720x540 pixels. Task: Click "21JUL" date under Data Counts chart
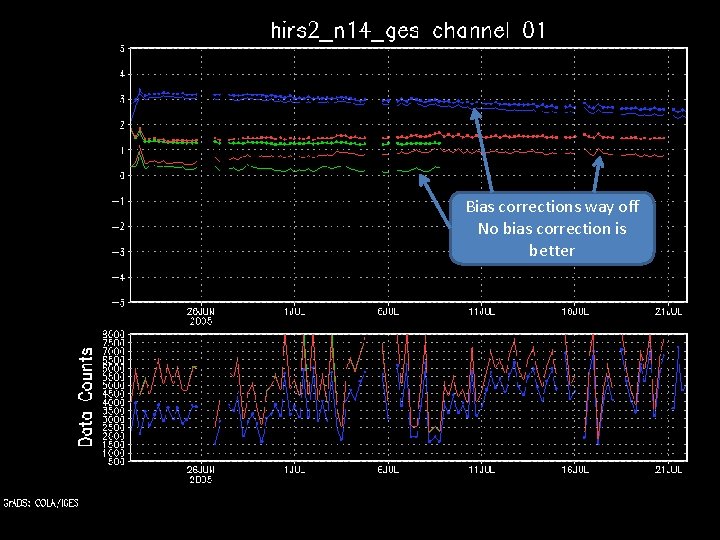tap(669, 470)
